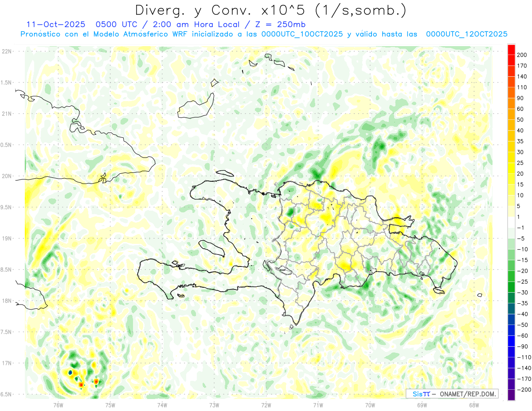The image size is (532, 411).
Task: Click the positive "25" color scale value
Action: pyautogui.click(x=521, y=163)
